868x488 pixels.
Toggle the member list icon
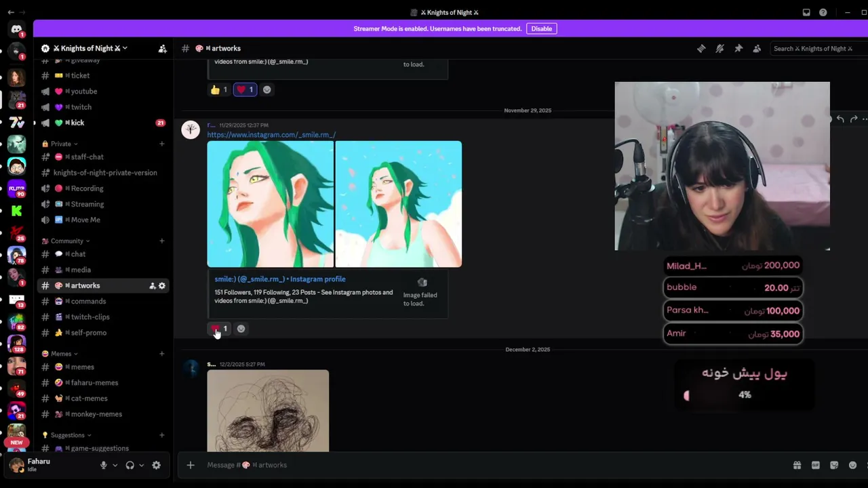(757, 49)
